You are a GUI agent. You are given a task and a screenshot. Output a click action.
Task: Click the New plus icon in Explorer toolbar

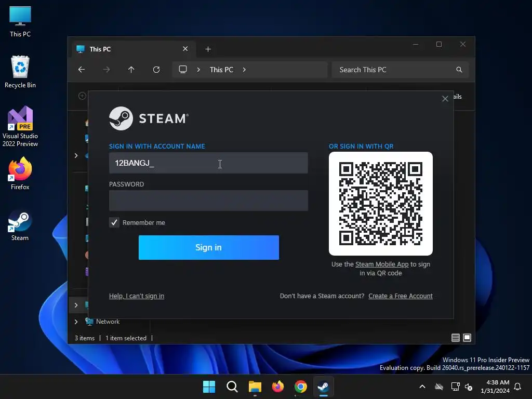coord(82,96)
